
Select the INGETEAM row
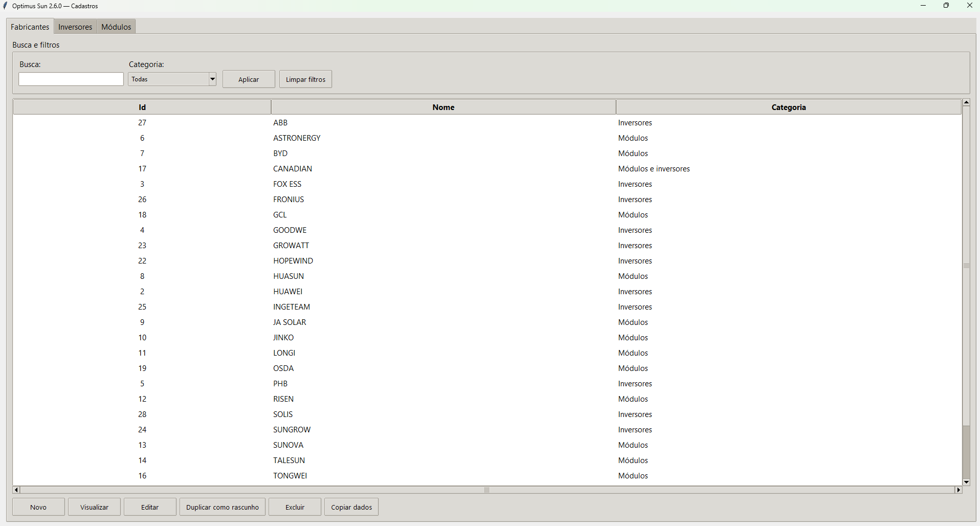[x=487, y=307]
